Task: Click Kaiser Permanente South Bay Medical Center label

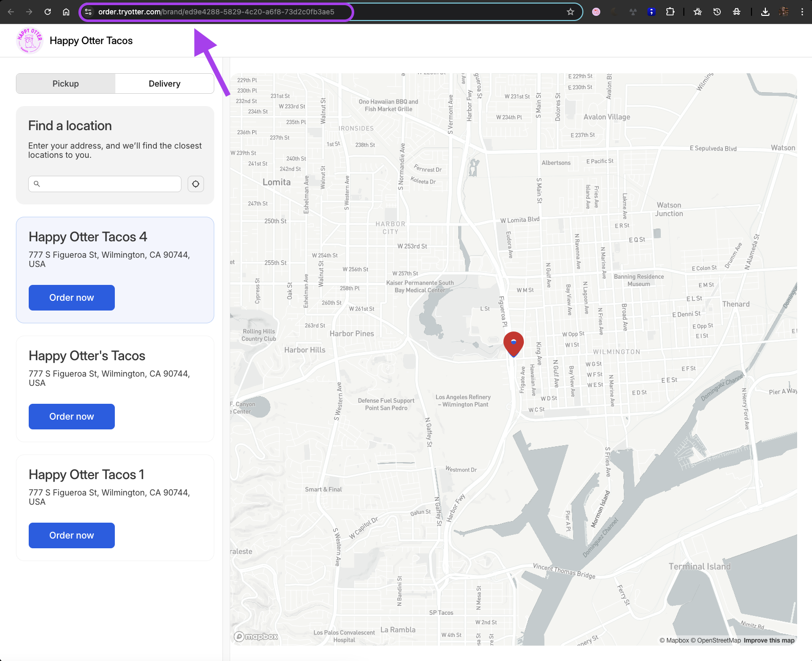Action: [420, 286]
